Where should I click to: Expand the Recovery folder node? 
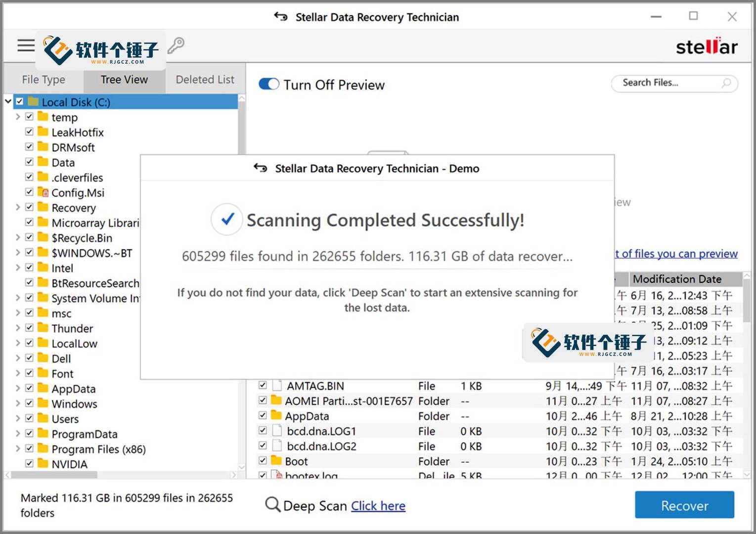(x=18, y=207)
